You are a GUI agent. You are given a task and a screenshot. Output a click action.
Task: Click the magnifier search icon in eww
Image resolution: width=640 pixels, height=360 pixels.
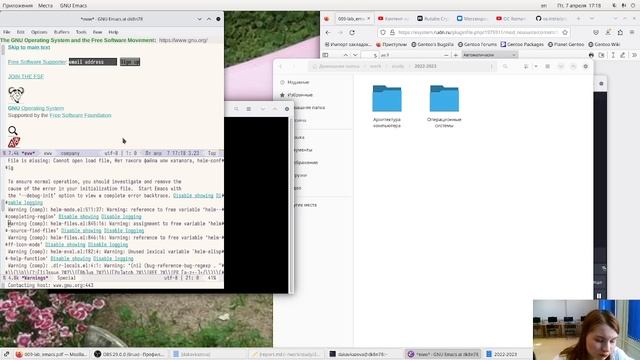[13, 131]
